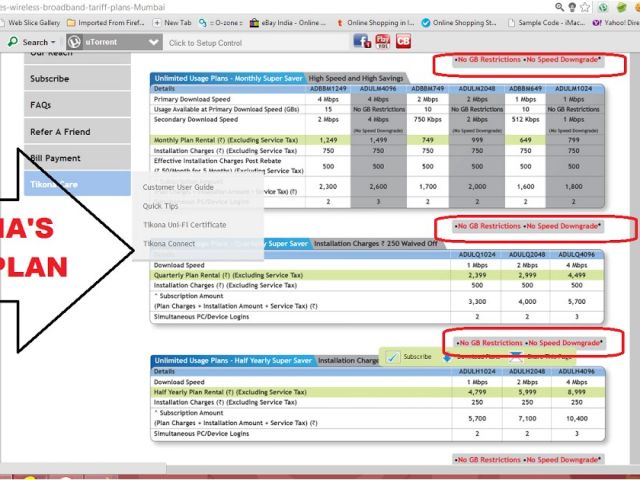Open the Bill Payment sidebar item

tap(55, 158)
